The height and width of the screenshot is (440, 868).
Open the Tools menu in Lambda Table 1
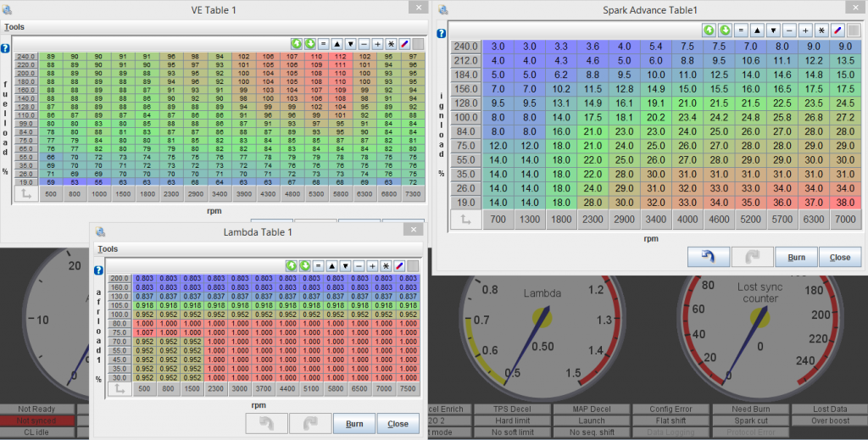tap(108, 249)
